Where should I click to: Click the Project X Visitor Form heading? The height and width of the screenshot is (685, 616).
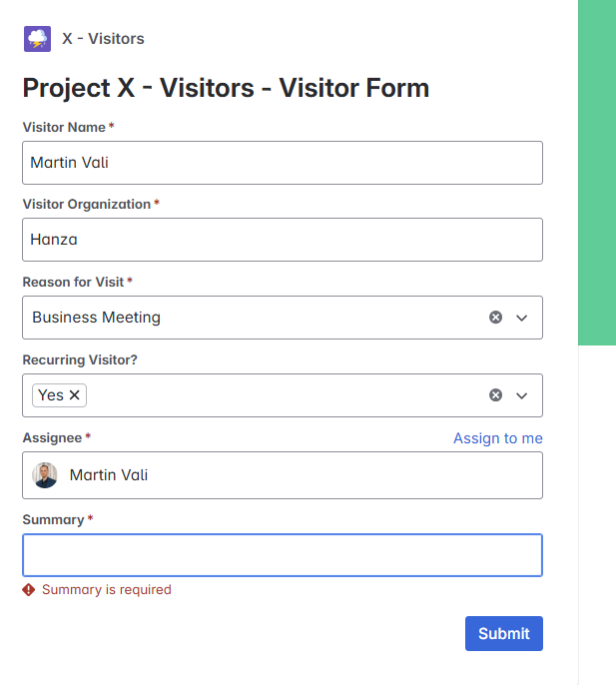226,88
